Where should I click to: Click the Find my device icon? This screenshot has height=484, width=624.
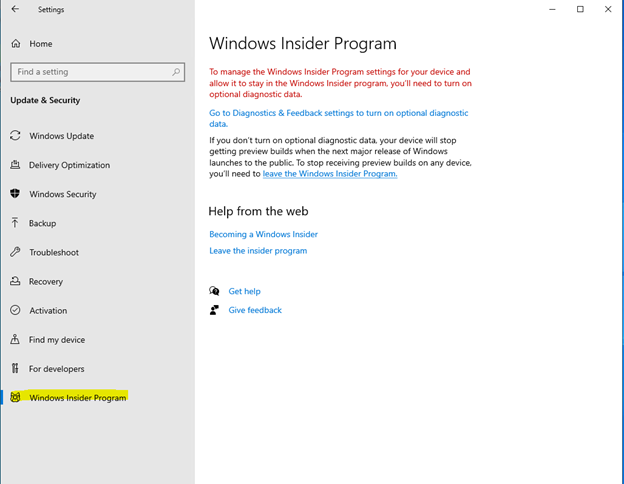(15, 339)
